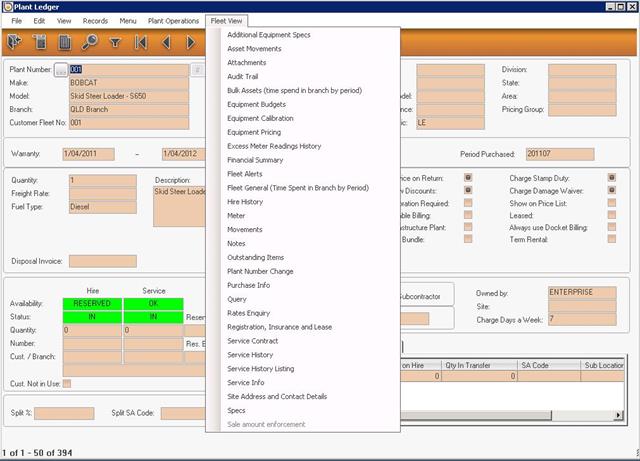The height and width of the screenshot is (461, 640).
Task: Click the copy record toolbar icon
Action: coord(65,42)
